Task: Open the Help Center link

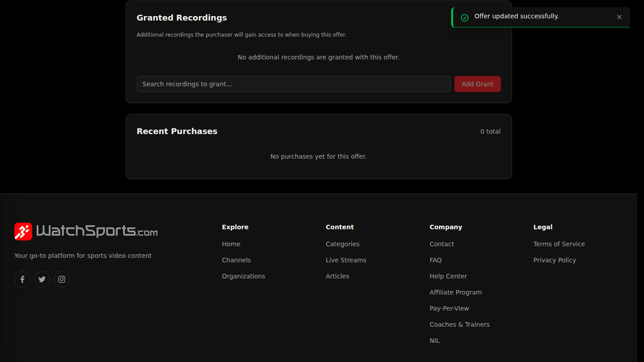Action: click(448, 276)
